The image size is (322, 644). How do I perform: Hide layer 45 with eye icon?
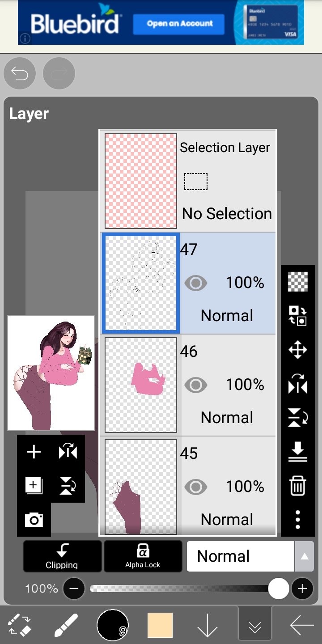[195, 487]
